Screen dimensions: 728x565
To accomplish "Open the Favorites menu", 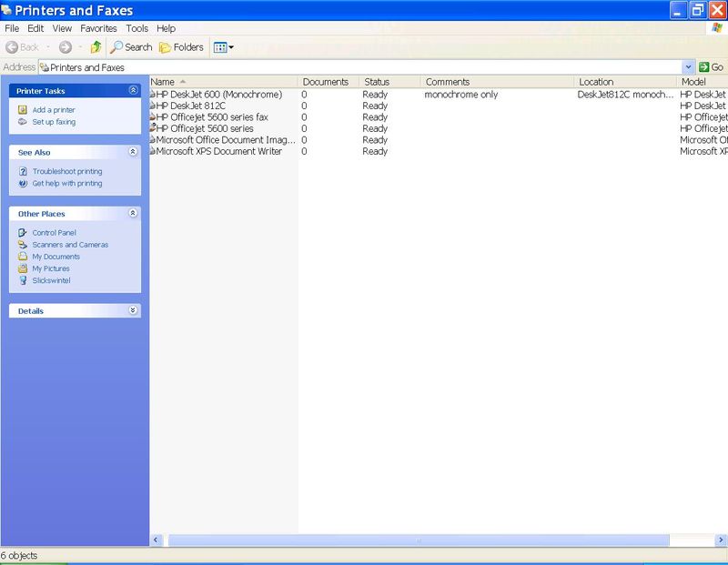I will coord(98,28).
